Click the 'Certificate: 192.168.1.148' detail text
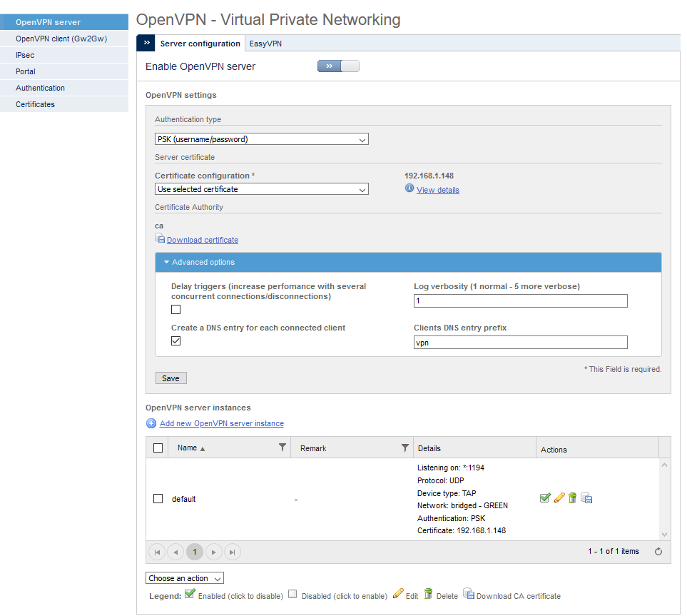Screen dimensions: 687x616 (462, 530)
